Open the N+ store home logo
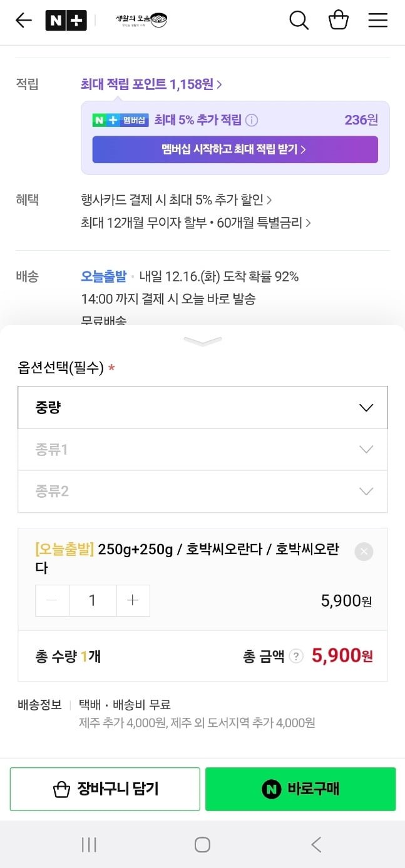The width and height of the screenshot is (405, 868). tap(66, 21)
